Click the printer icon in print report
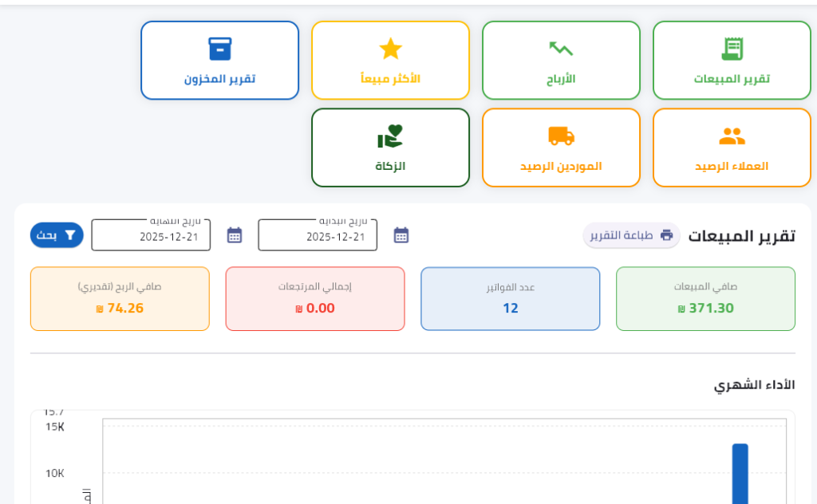 [x=666, y=235]
